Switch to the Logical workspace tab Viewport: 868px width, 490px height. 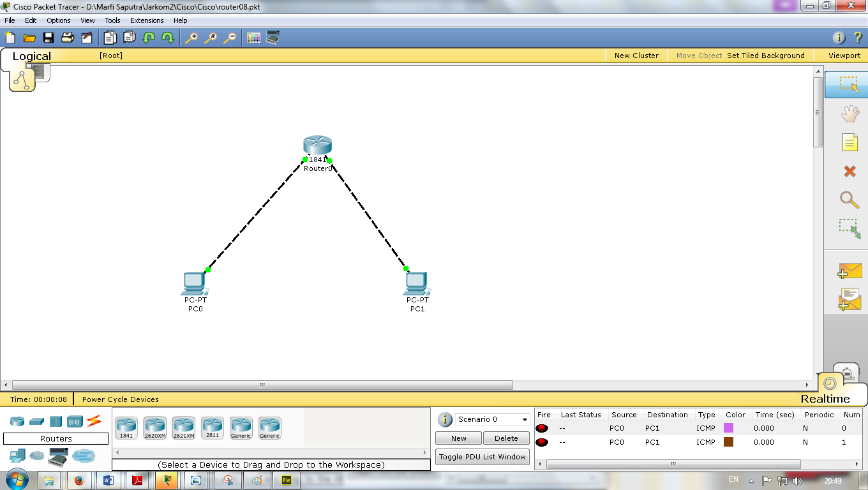pos(31,56)
